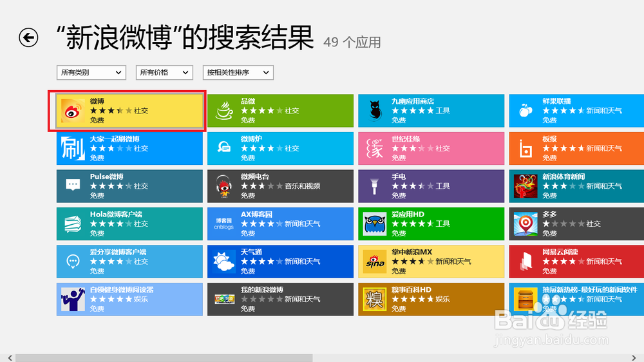Select the 白领健身微博阅读器 title text

pyautogui.click(x=122, y=290)
